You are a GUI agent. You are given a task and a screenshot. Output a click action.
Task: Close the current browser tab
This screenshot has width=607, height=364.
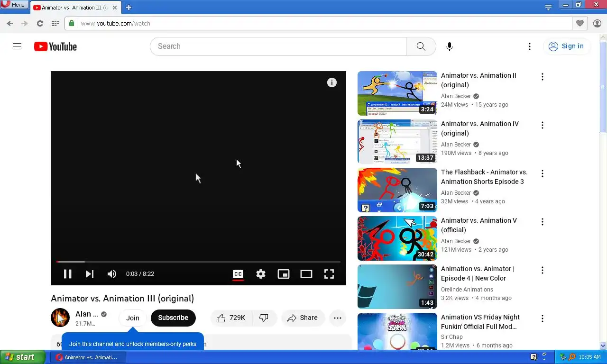115,8
